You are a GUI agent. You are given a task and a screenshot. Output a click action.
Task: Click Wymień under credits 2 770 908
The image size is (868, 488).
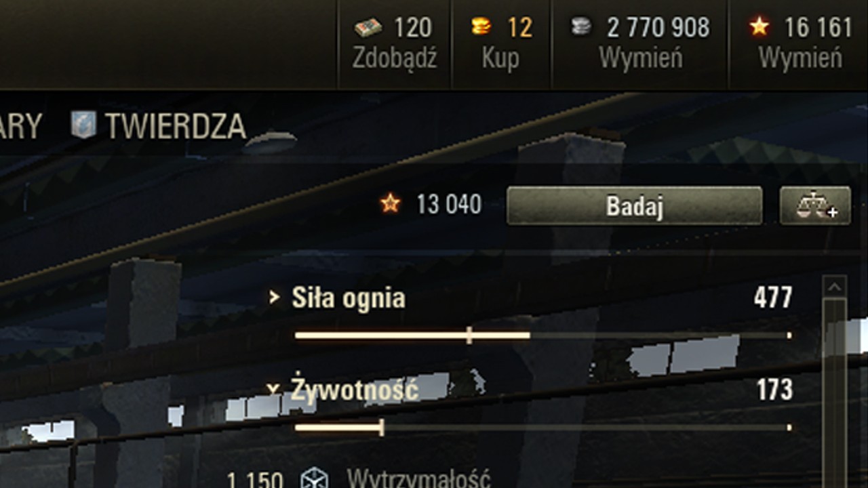(641, 58)
